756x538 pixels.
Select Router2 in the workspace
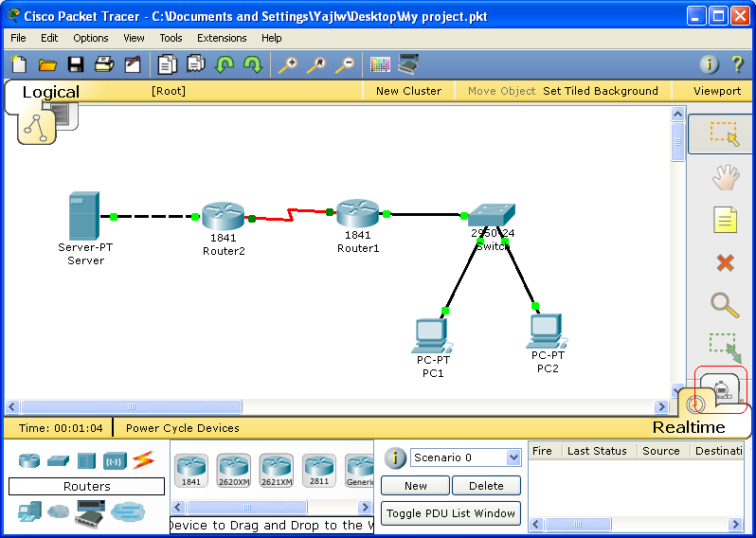(x=223, y=216)
